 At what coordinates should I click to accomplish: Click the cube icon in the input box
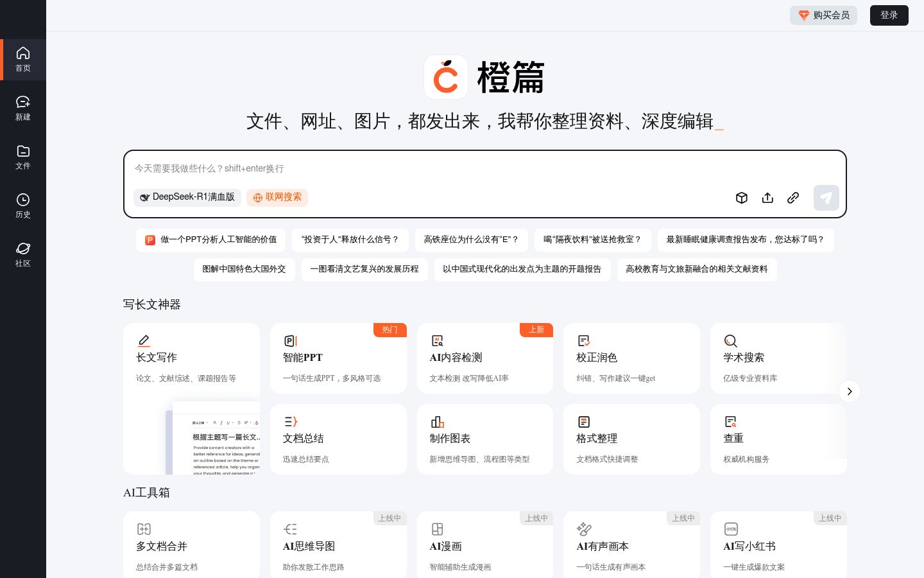click(742, 198)
